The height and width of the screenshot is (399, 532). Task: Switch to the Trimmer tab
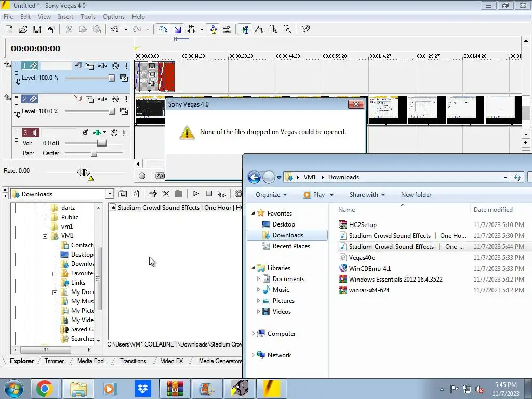click(x=54, y=361)
